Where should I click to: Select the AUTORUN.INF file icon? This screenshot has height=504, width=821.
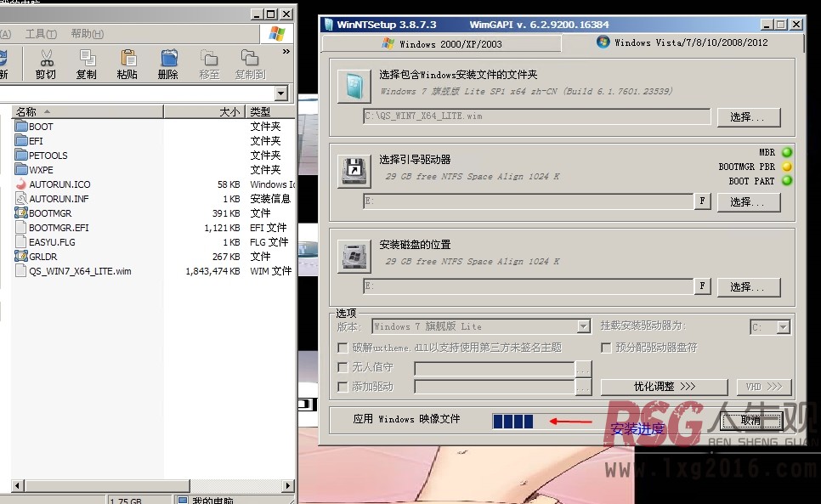tap(21, 198)
